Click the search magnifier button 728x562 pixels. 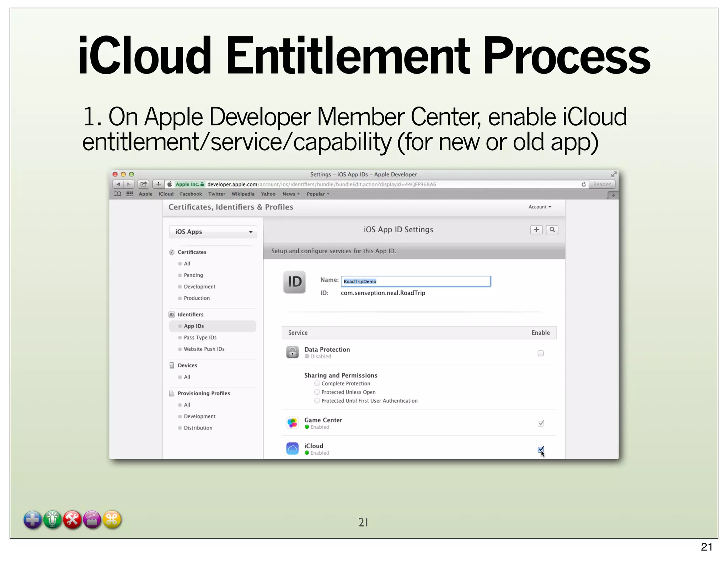(552, 229)
